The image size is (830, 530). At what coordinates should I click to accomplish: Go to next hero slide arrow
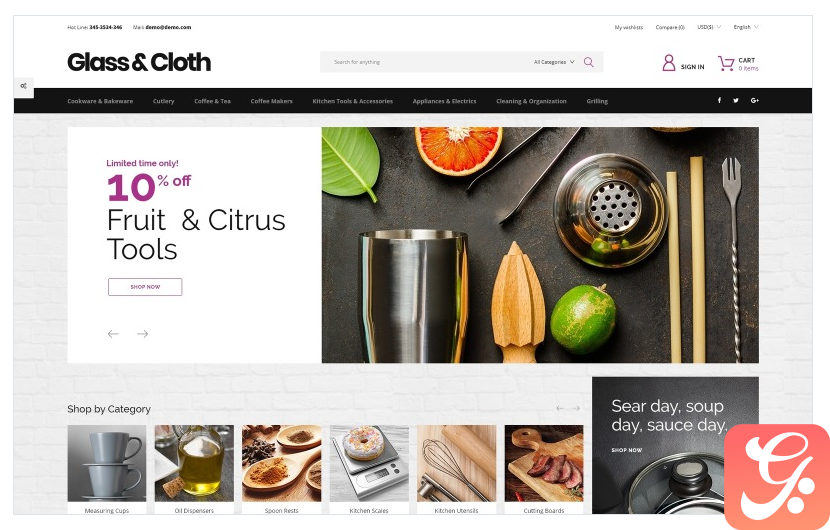pyautogui.click(x=142, y=334)
